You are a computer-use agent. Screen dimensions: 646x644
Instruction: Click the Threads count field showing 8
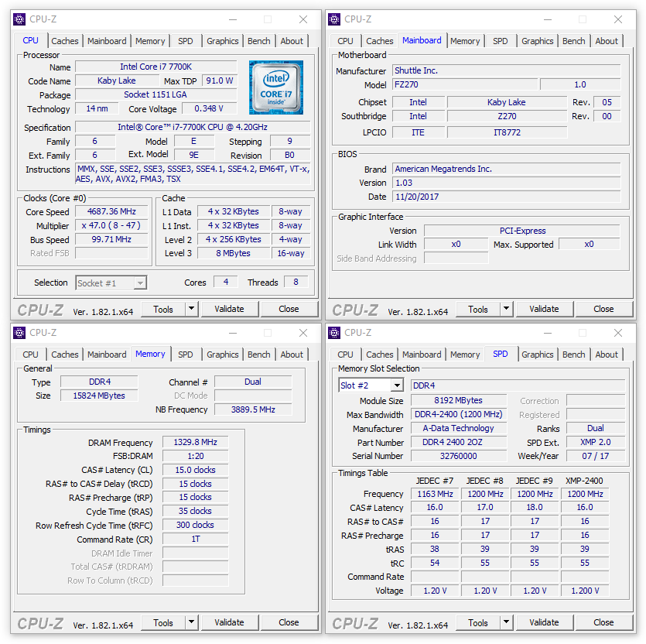pyautogui.click(x=296, y=282)
